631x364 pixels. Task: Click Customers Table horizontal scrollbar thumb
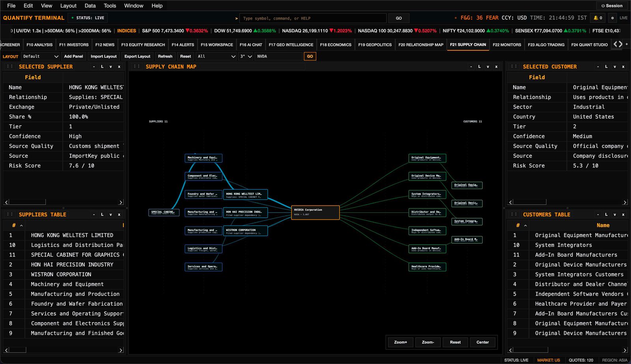coord(530,350)
